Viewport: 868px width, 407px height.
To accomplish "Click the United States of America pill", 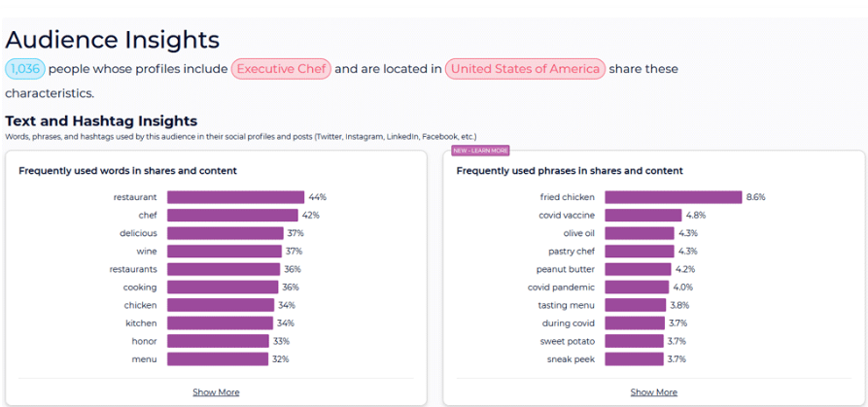I will pos(525,69).
